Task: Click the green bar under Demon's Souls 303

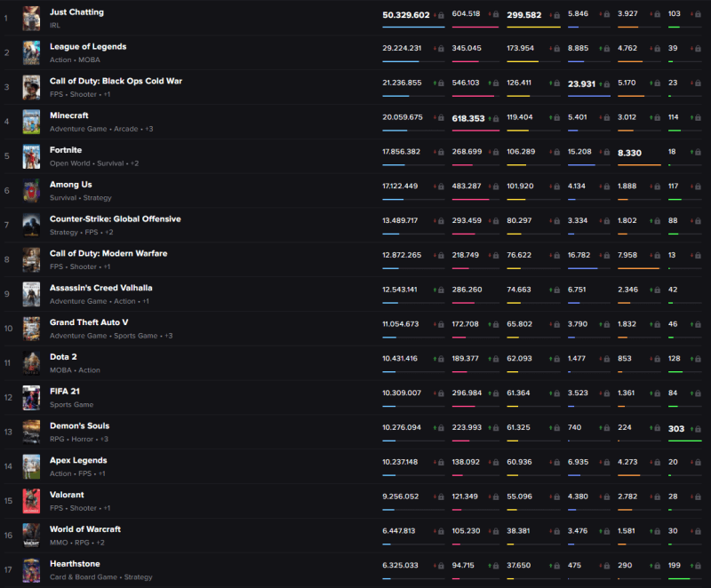Action: click(684, 441)
